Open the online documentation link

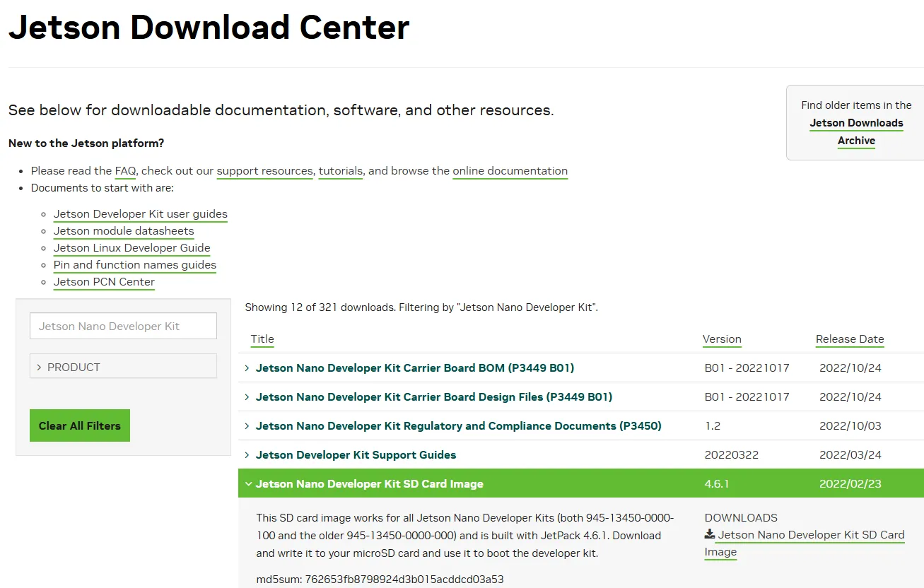click(x=510, y=171)
